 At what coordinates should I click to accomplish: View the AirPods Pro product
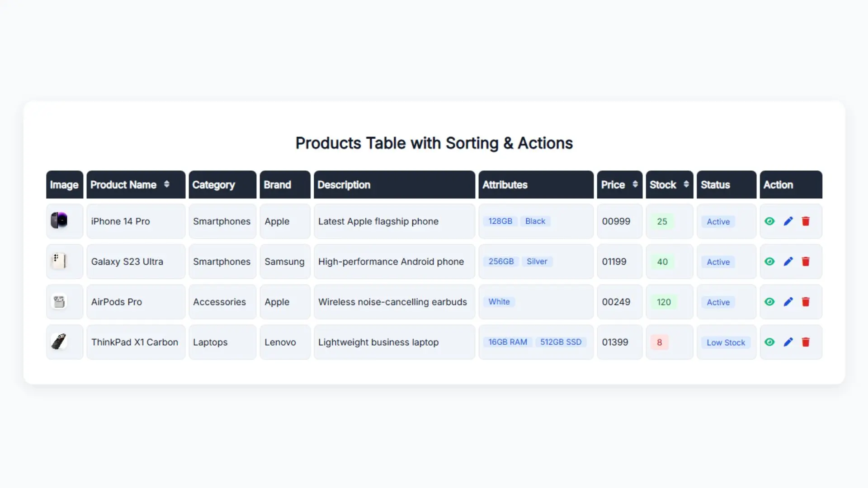tap(769, 302)
